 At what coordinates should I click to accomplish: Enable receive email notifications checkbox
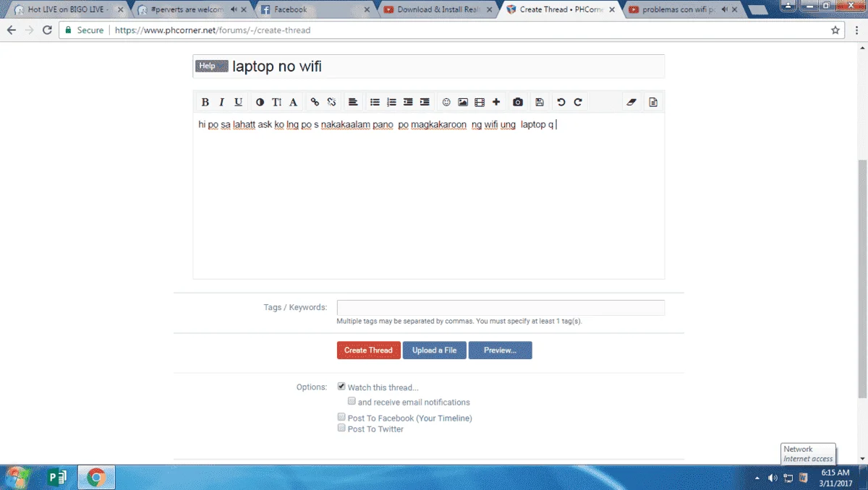(x=352, y=401)
